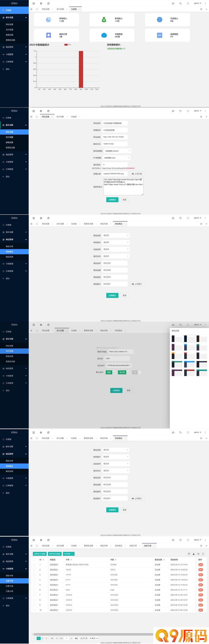
Task: Choose the orange-accent theme swatch in 配色方案
Action: click(177, 356)
